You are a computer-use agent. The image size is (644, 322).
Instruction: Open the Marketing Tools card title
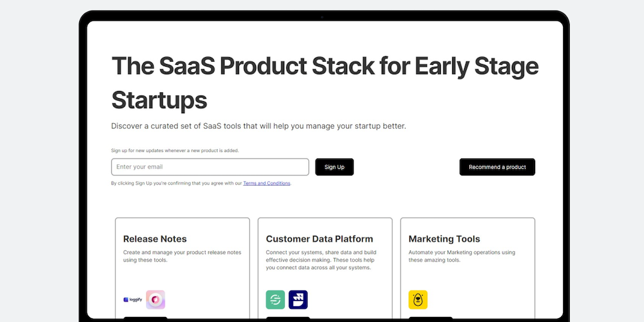coord(444,239)
